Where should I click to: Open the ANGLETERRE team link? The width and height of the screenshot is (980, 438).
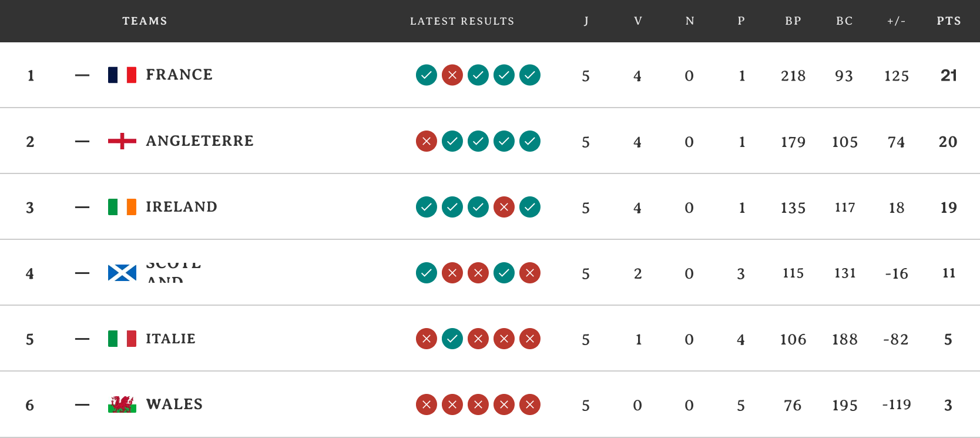[x=200, y=141]
